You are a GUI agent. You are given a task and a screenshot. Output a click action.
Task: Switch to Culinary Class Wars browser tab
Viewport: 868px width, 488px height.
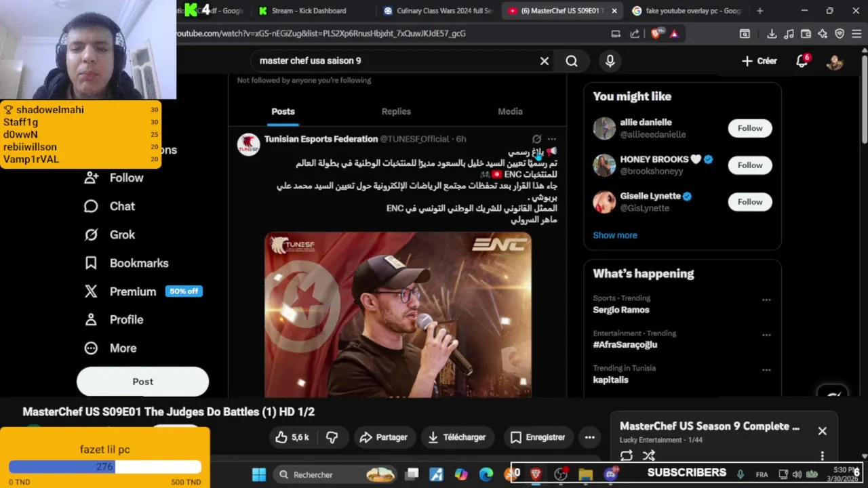439,11
